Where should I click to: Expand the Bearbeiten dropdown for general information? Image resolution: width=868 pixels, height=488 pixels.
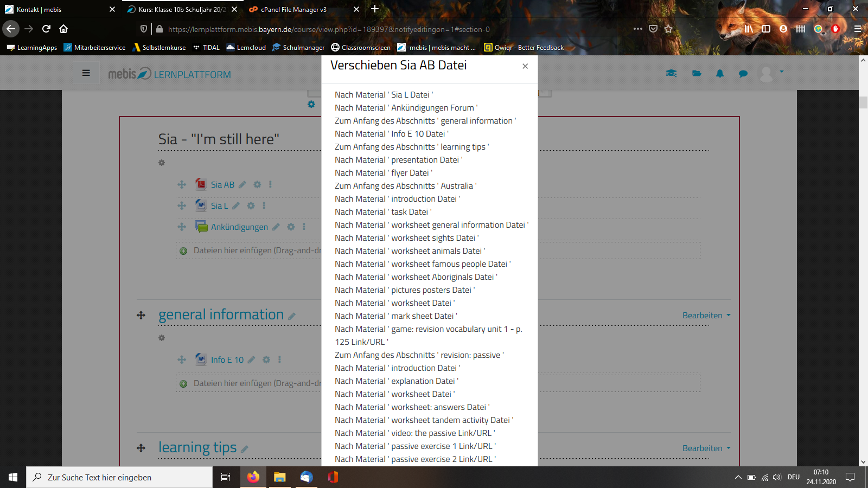pos(706,316)
